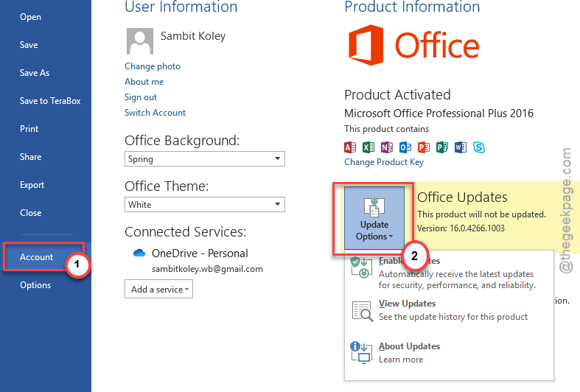580x392 pixels.
Task: Open the Print page
Action: coord(29,129)
